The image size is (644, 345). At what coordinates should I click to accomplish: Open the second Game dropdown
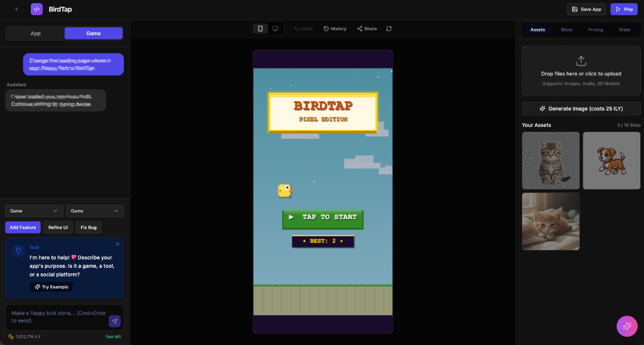(94, 211)
